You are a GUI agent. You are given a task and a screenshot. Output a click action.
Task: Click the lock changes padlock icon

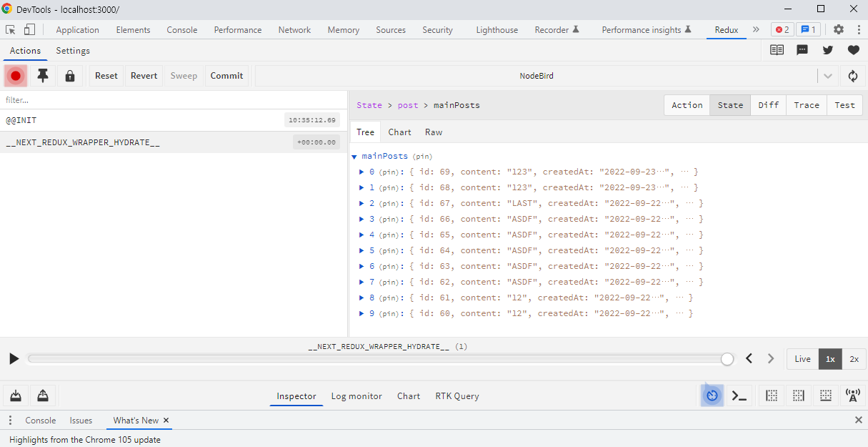point(70,76)
